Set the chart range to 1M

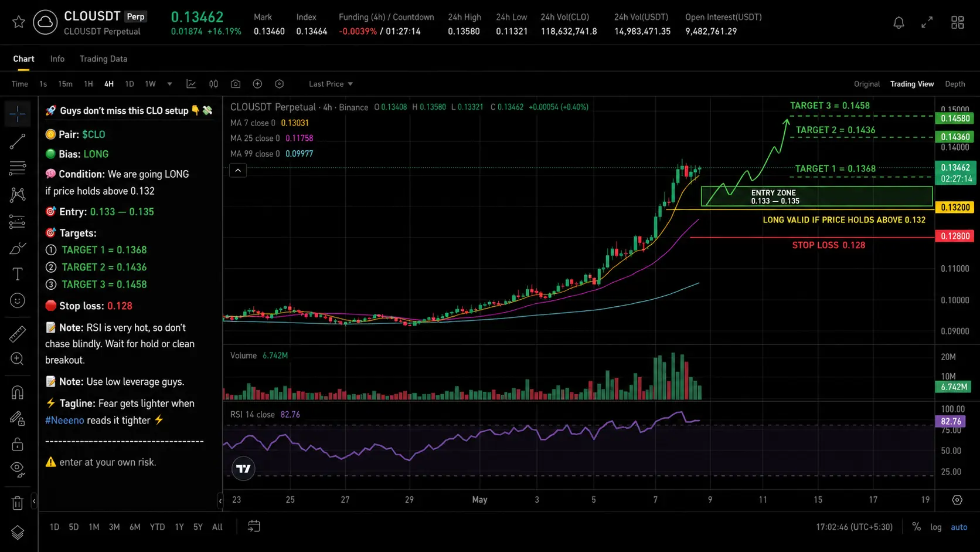(x=94, y=527)
